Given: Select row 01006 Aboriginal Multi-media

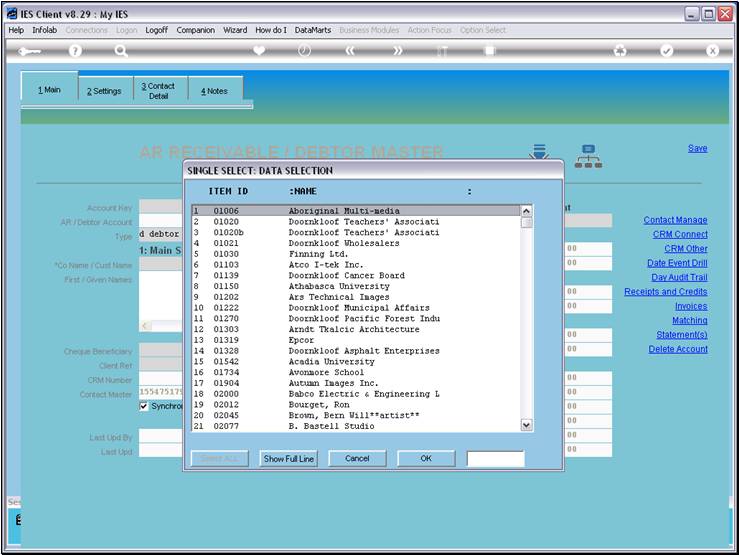Looking at the screenshot, I should coord(356,211).
